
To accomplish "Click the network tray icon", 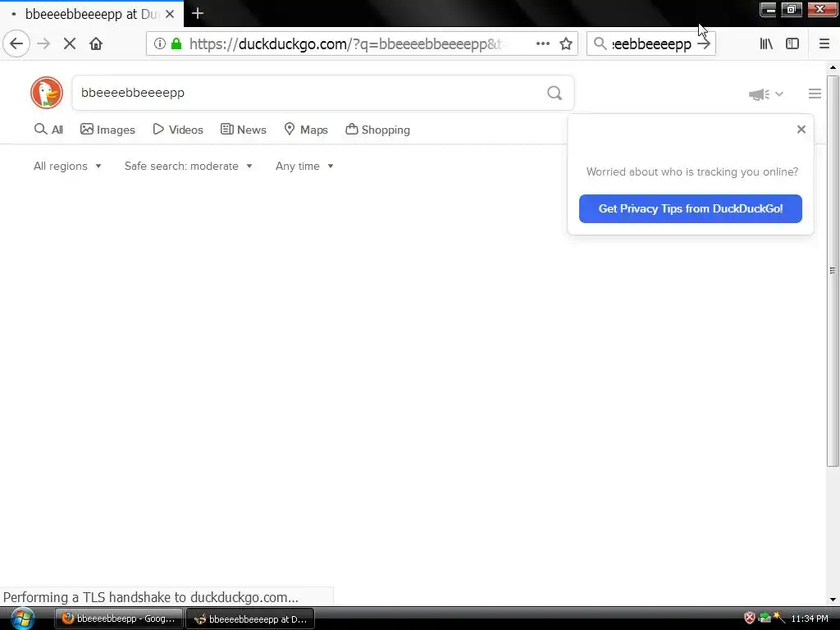I will tap(765, 619).
